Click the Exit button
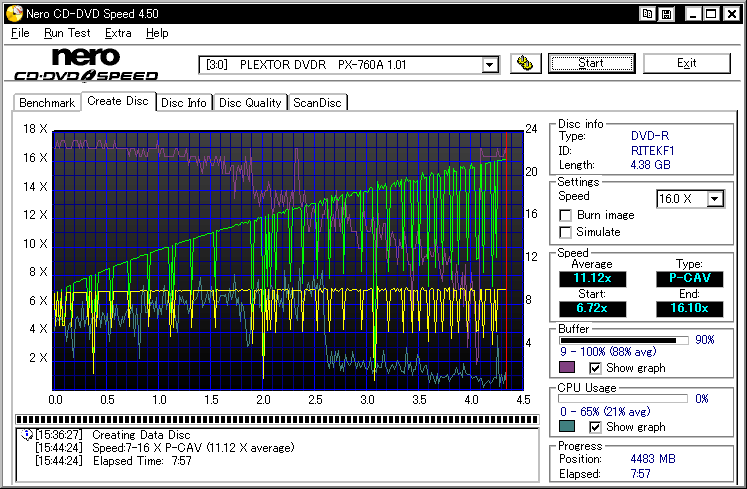Viewport: 747px width, 489px height. (686, 63)
